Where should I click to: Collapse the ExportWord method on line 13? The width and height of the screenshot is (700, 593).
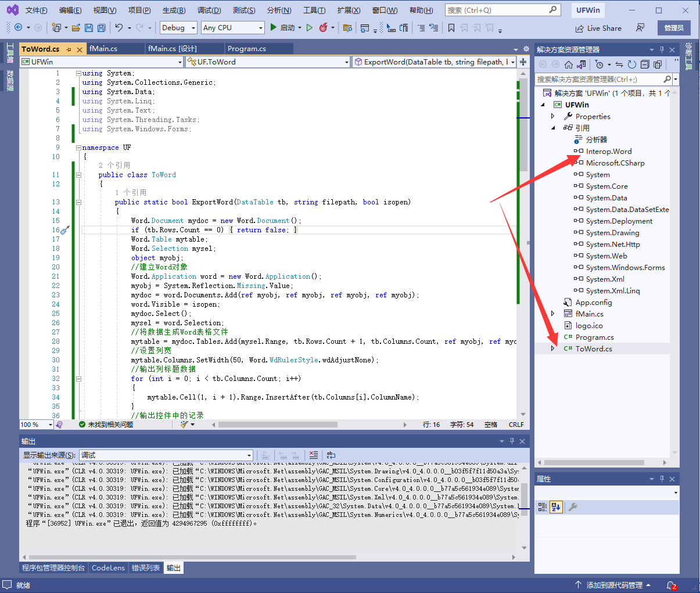pyautogui.click(x=78, y=202)
